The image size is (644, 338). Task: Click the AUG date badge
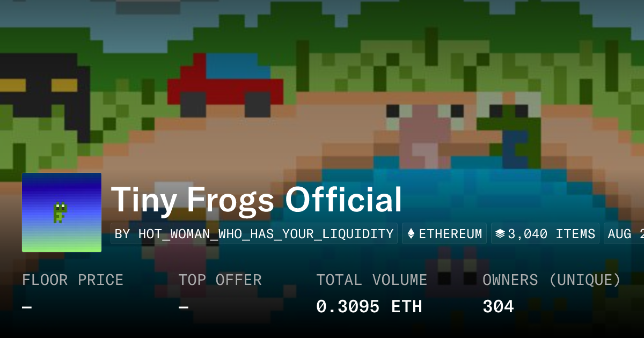[x=625, y=234]
